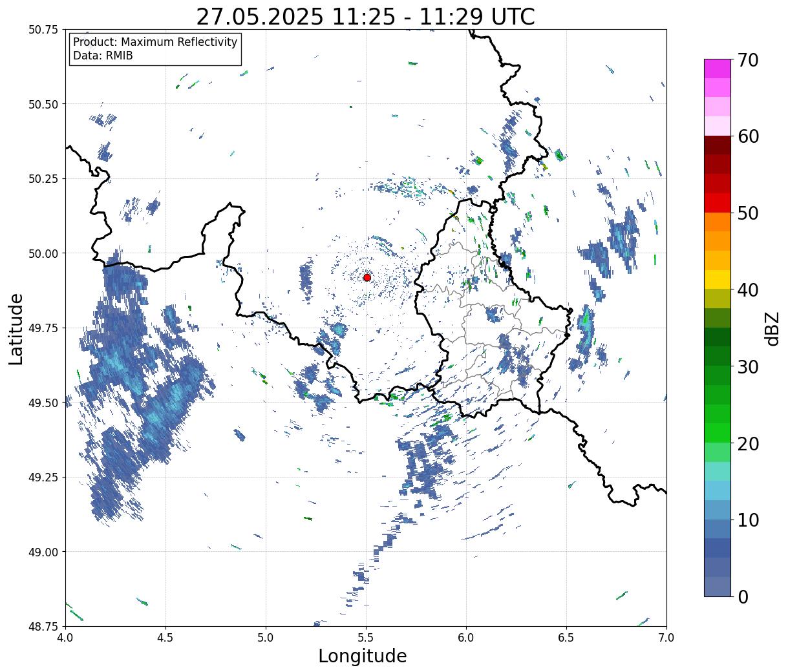Viewport: 788px width, 672px height.
Task: Click the latitude tick label '49.25'
Action: click(x=43, y=477)
